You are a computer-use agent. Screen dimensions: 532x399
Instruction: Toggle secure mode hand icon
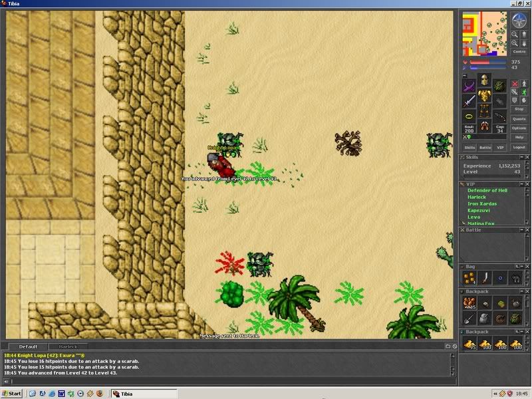tap(524, 100)
